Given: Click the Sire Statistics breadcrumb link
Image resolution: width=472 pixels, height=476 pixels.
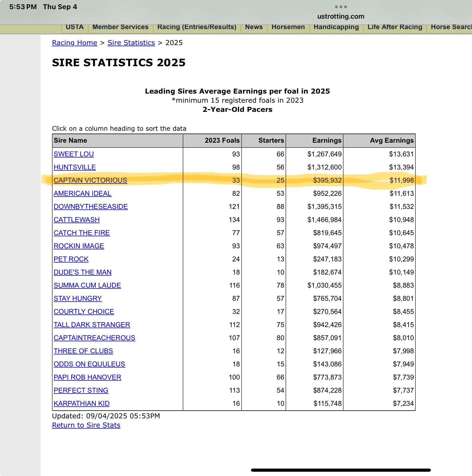Looking at the screenshot, I should point(131,43).
